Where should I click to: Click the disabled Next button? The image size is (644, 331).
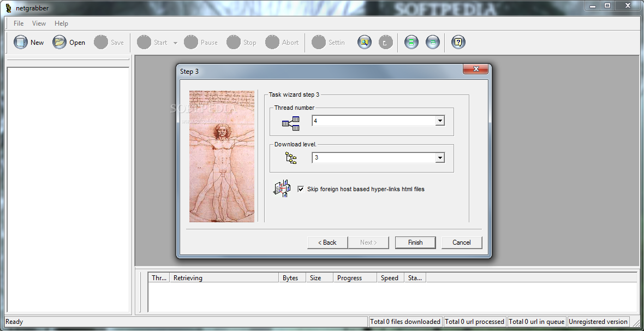[368, 243]
